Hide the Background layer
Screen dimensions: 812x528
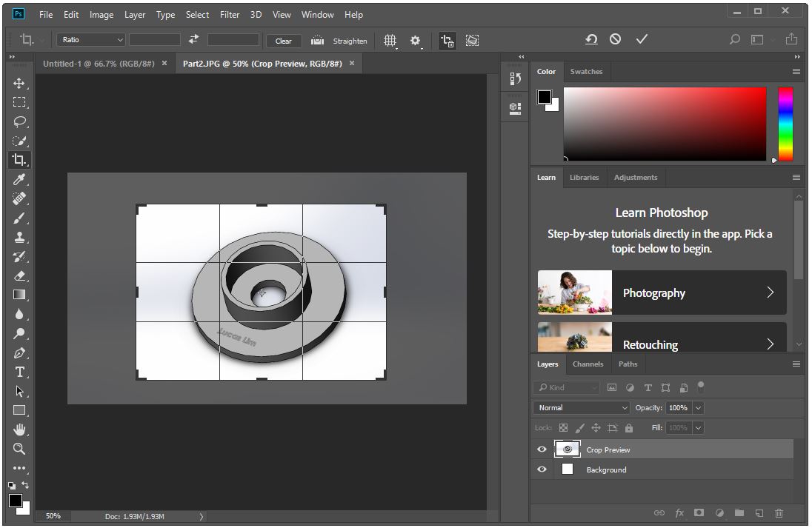point(542,469)
